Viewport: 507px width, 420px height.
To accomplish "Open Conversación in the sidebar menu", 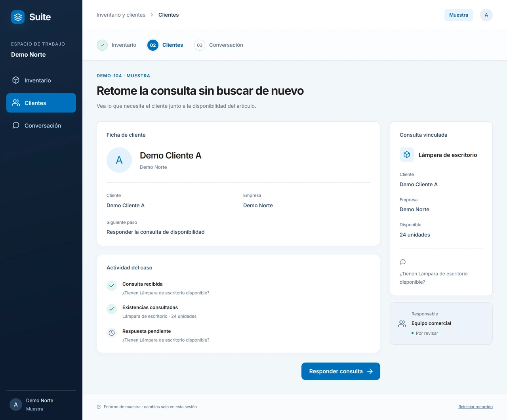I will [x=41, y=125].
